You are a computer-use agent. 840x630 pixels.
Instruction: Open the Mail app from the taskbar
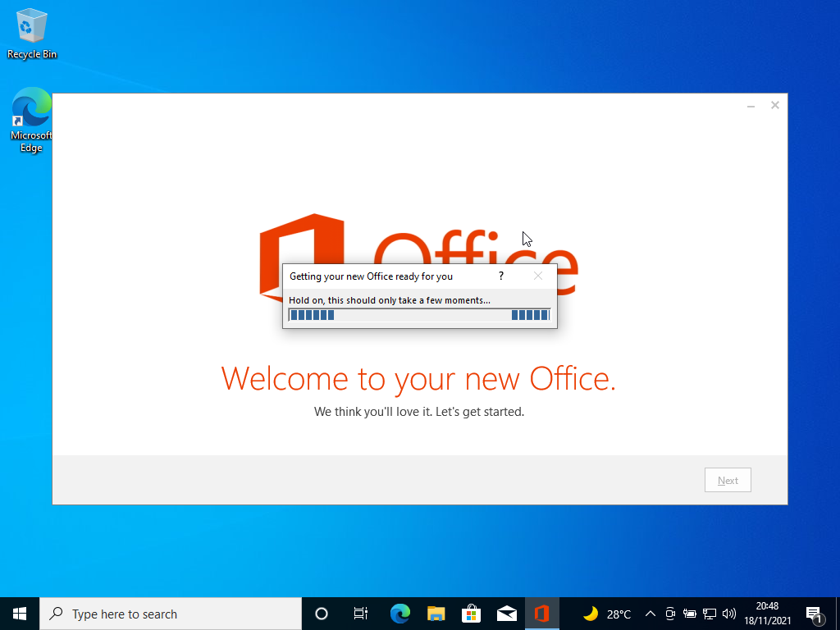point(507,614)
